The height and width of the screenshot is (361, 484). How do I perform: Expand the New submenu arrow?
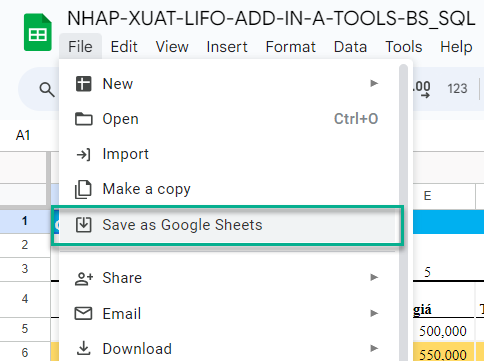[374, 83]
